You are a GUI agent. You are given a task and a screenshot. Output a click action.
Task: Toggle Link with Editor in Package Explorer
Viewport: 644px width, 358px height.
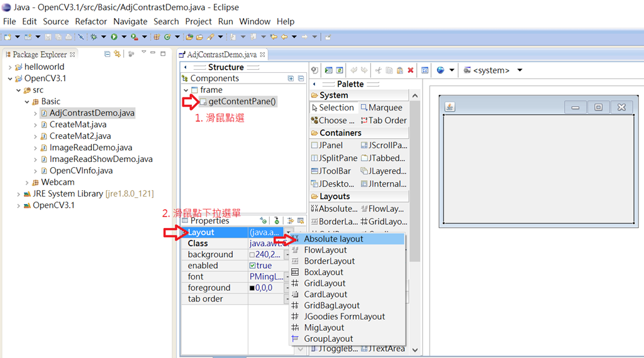coord(117,54)
